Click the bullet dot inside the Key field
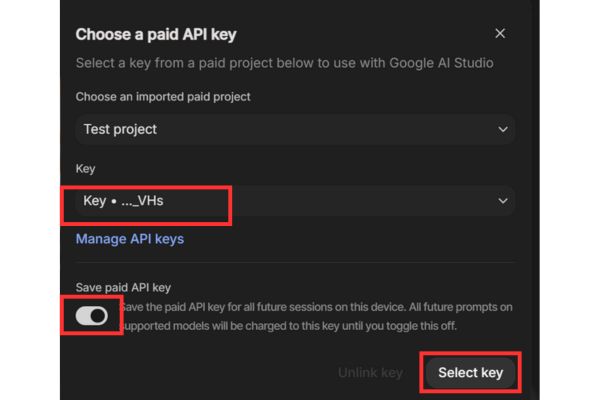The height and width of the screenshot is (400, 600). click(113, 201)
